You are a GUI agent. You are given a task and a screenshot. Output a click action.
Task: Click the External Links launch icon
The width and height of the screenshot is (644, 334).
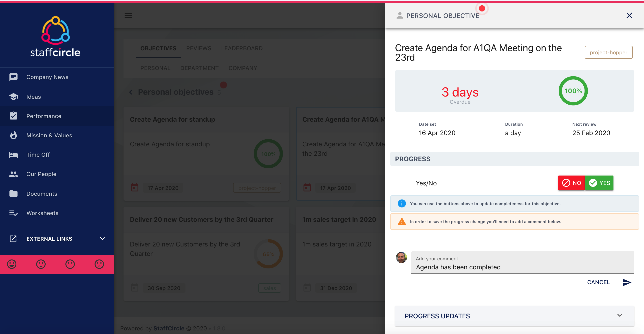[x=13, y=239]
